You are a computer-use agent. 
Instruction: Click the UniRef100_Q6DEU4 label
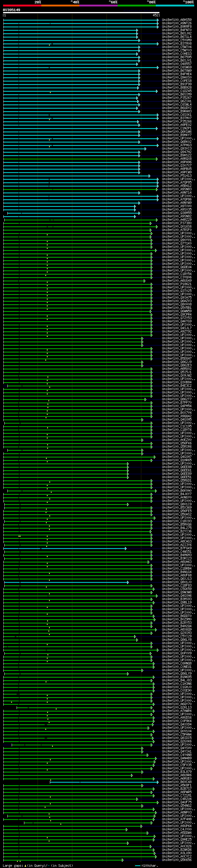pos(177,267)
